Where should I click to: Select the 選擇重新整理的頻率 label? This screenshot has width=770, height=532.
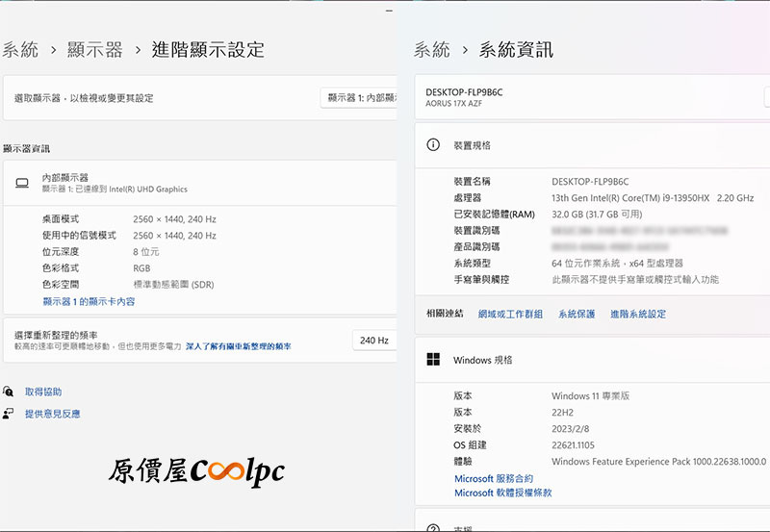point(56,335)
